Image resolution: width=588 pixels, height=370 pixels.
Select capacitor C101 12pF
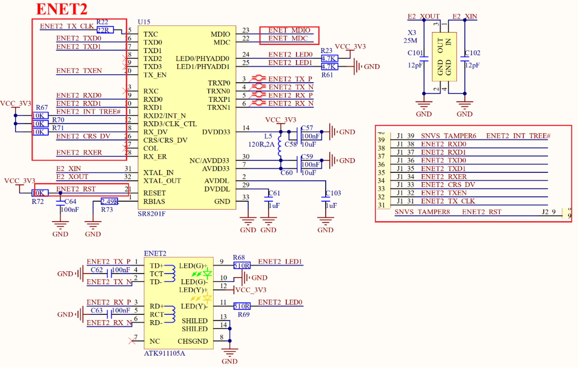(424, 59)
